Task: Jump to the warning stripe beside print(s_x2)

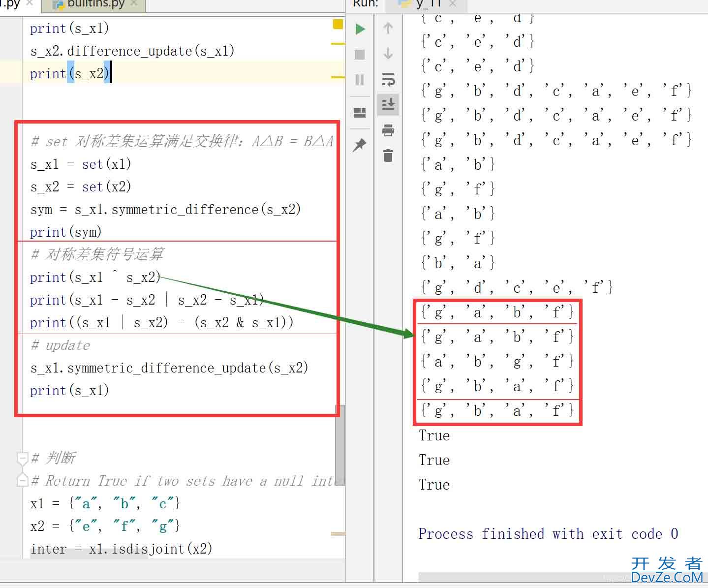Action: tap(338, 77)
